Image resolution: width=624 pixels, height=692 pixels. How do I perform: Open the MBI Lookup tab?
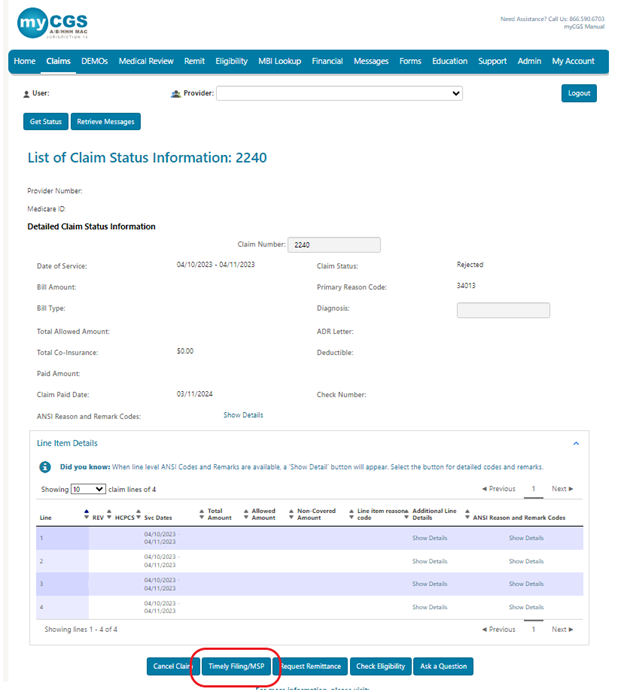click(x=280, y=61)
